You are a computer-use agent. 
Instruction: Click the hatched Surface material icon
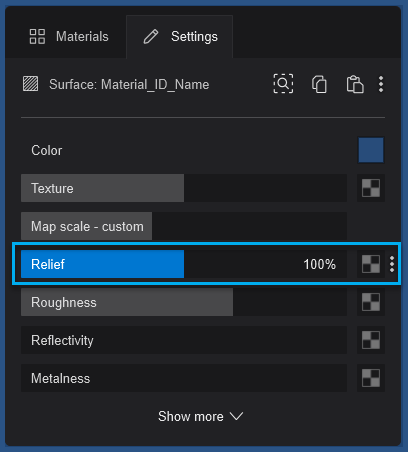(30, 84)
